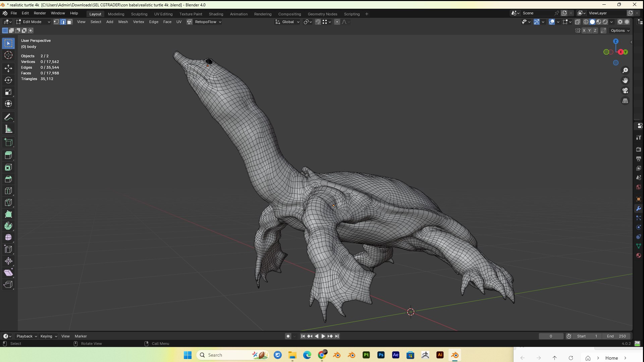
Task: Select the Shear tool
Action: click(8, 273)
